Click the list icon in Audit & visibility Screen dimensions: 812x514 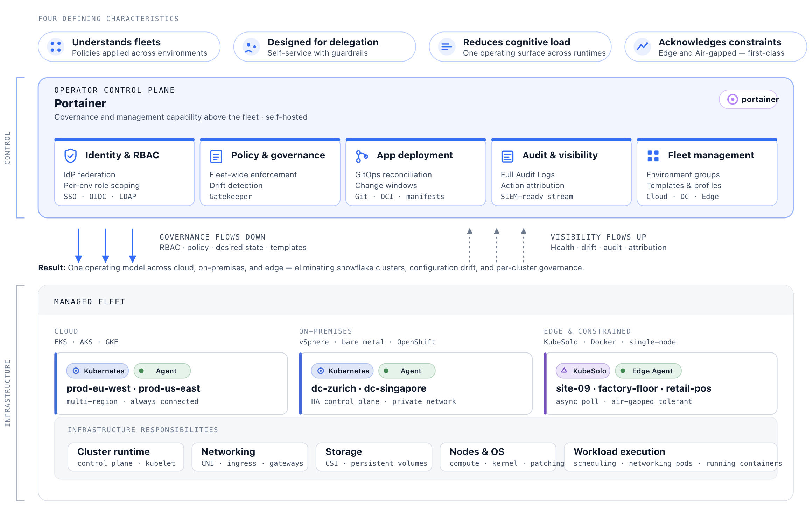coord(507,156)
